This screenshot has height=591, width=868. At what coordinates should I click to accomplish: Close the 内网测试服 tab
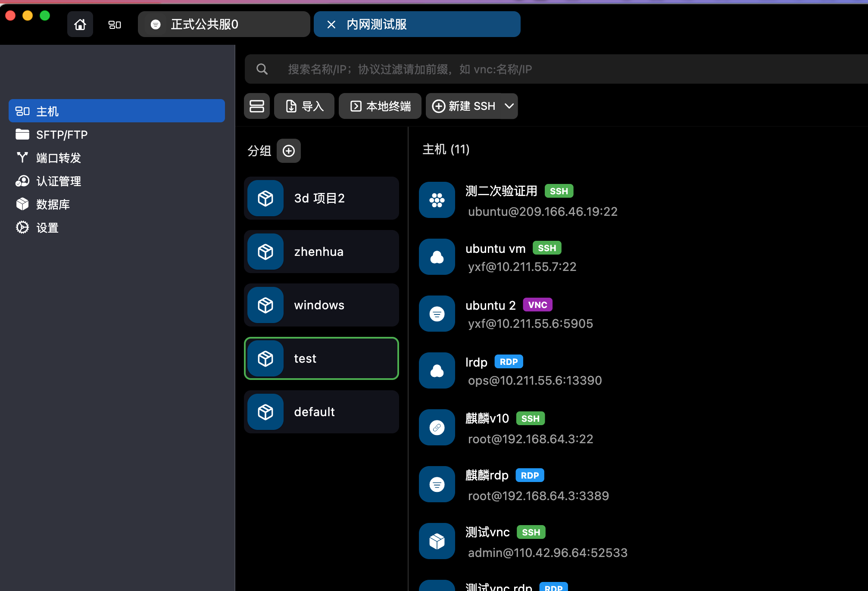(x=331, y=25)
